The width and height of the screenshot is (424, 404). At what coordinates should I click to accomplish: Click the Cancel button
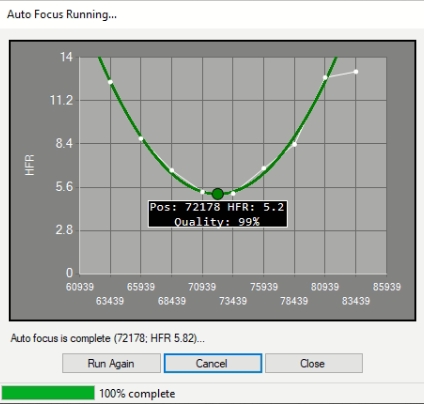[213, 363]
